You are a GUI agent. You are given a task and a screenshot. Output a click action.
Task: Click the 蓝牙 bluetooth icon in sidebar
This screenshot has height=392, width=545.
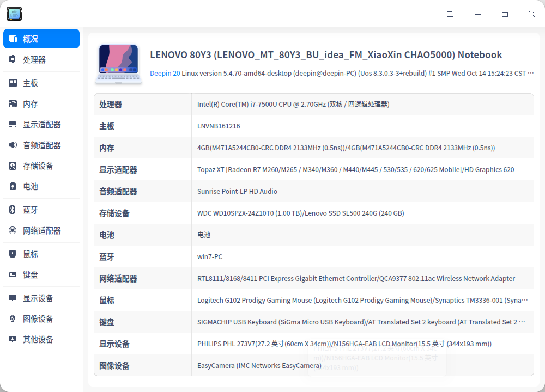tap(13, 210)
